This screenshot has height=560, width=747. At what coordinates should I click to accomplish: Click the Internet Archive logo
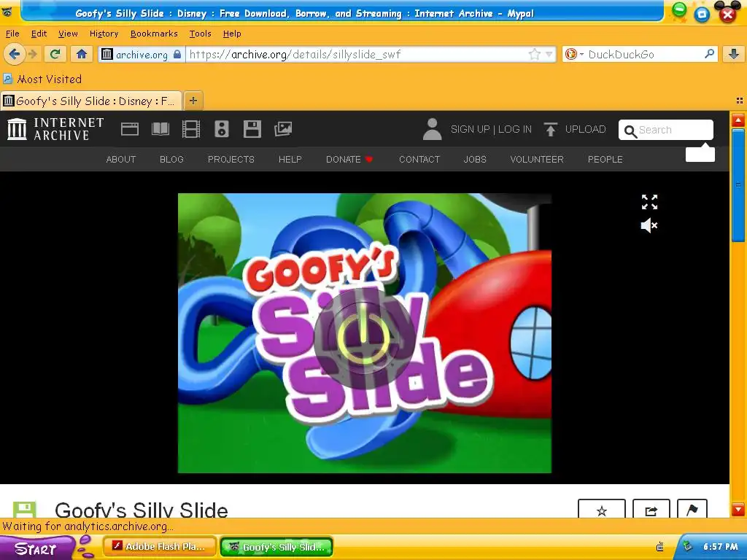pyautogui.click(x=55, y=129)
